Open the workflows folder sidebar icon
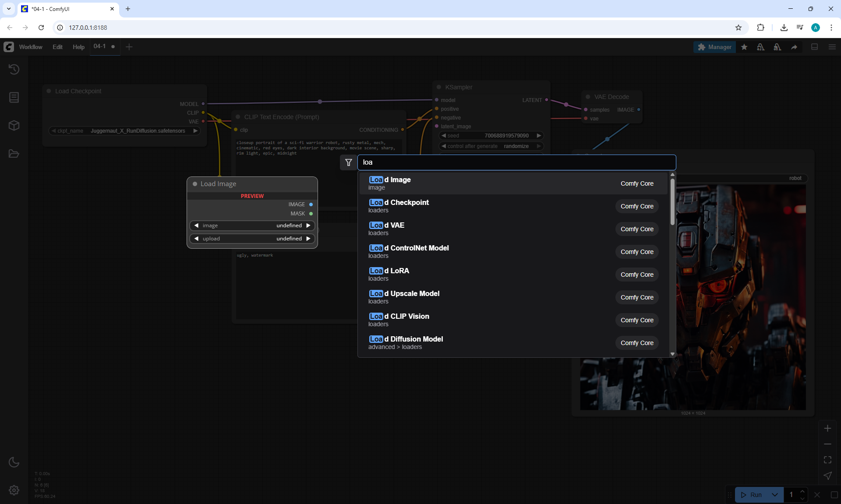The image size is (841, 504). point(14,154)
